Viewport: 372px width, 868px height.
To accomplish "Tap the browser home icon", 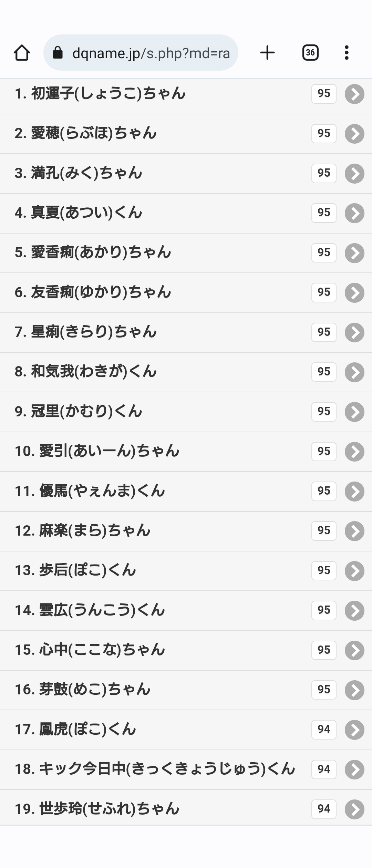I will [x=22, y=53].
